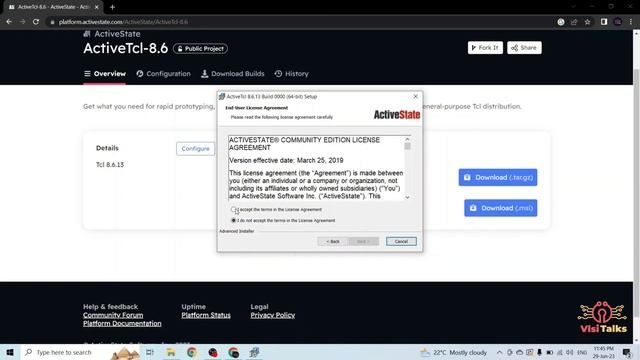Click the Tcl 8.6.13 details text
This screenshot has width=640, height=360.
[x=110, y=164]
